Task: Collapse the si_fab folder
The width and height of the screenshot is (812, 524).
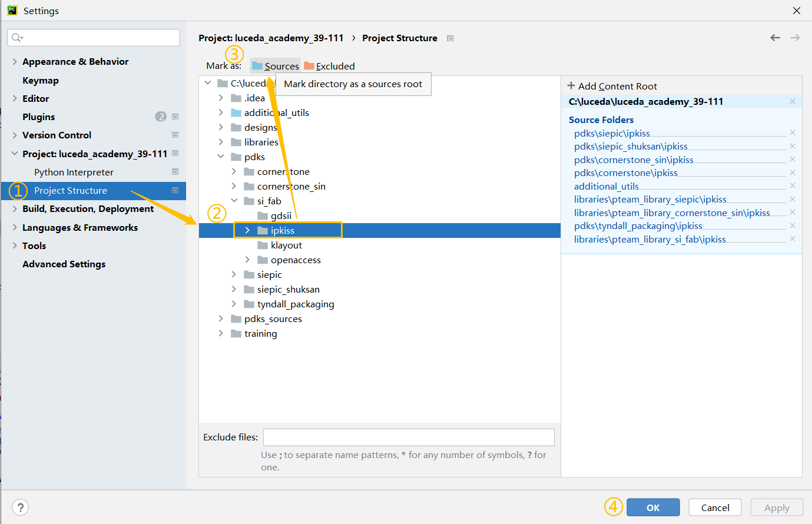Action: click(x=234, y=201)
